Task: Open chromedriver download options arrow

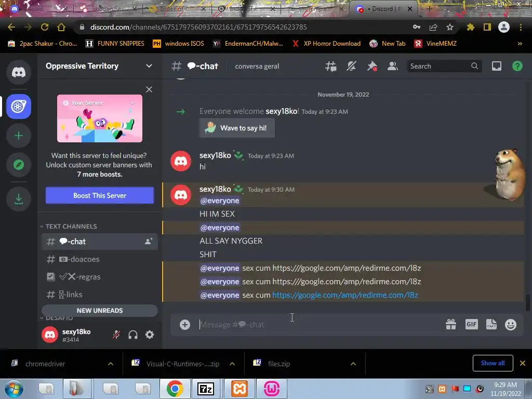Action: point(111,364)
